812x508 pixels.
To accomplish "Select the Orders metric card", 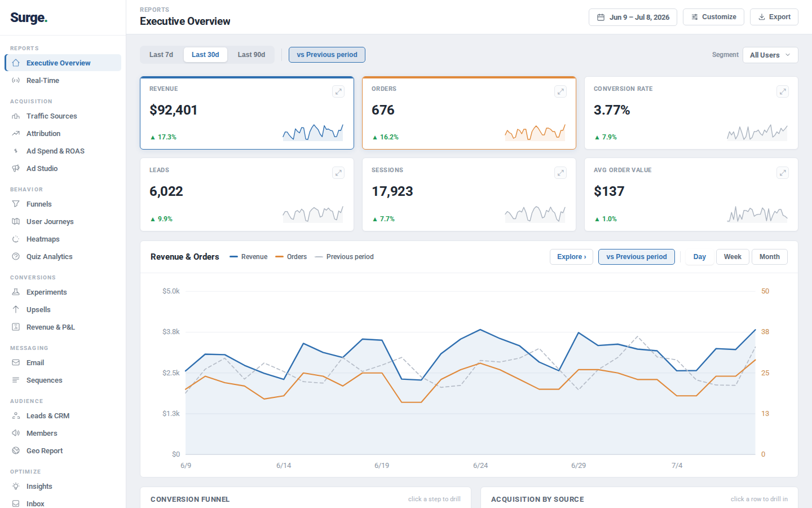I will (469, 113).
